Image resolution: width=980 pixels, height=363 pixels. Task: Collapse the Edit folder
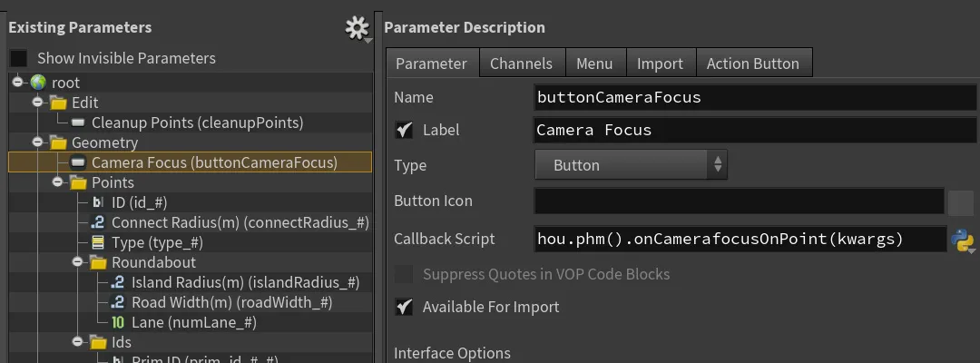37,103
